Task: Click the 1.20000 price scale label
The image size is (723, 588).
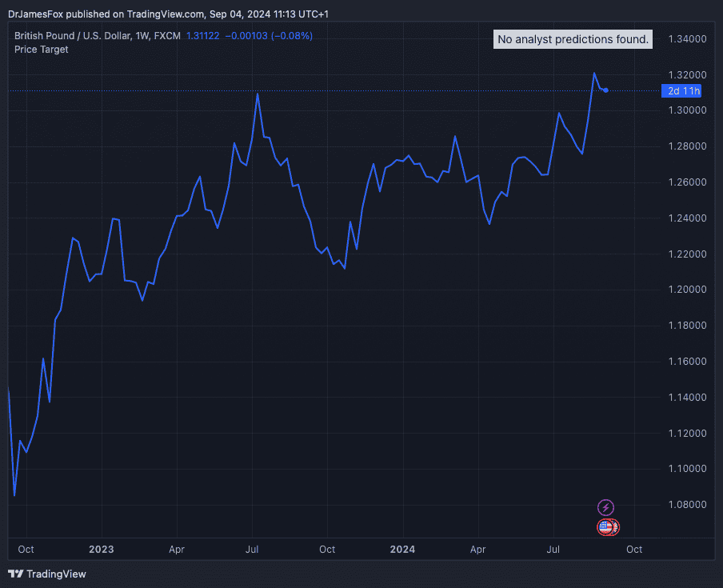Action: (x=687, y=290)
